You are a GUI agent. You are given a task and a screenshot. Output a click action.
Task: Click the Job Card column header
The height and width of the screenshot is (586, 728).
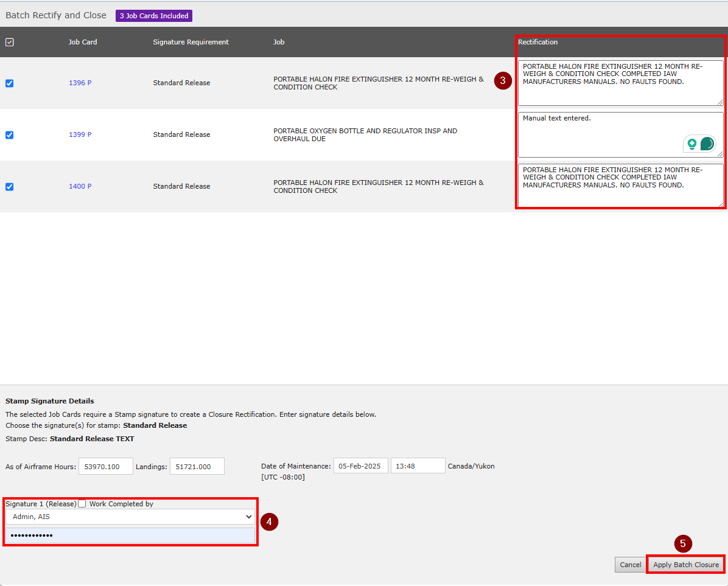pos(83,42)
